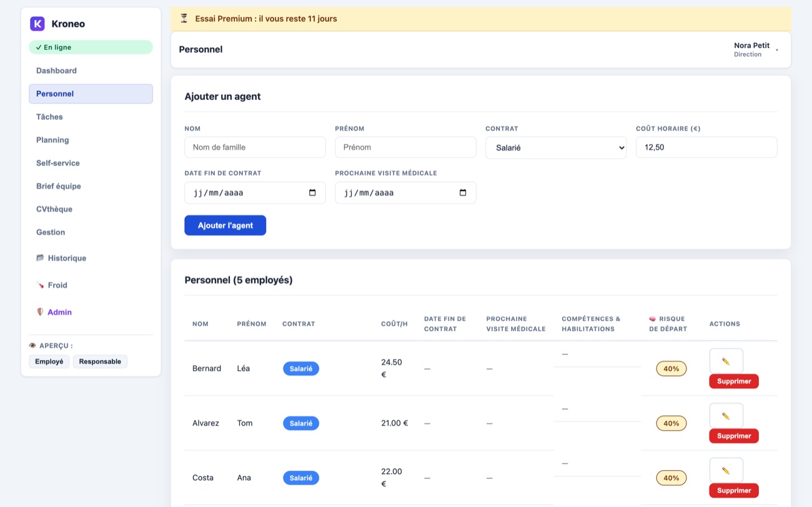This screenshot has height=507, width=812.
Task: Click the first name Ana
Action: tap(244, 478)
